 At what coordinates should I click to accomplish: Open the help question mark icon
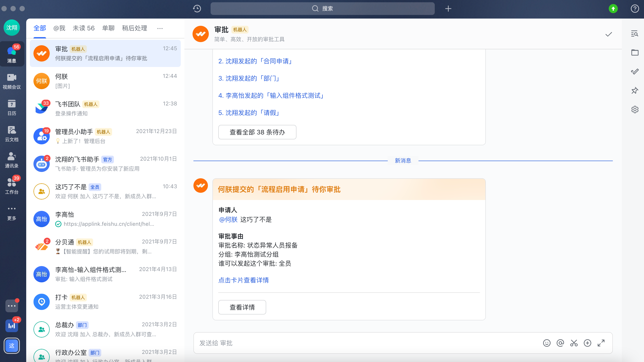635,9
